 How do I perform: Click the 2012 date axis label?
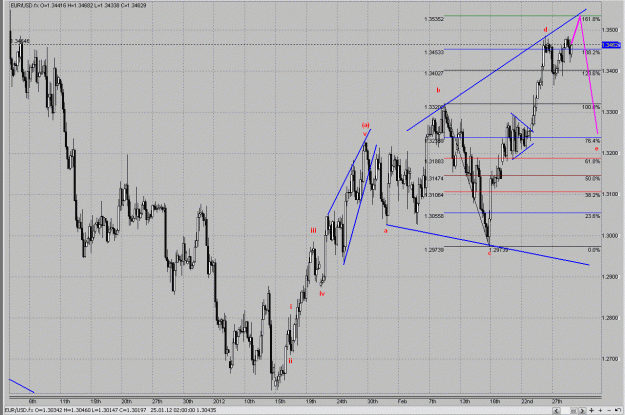[x=219, y=401]
